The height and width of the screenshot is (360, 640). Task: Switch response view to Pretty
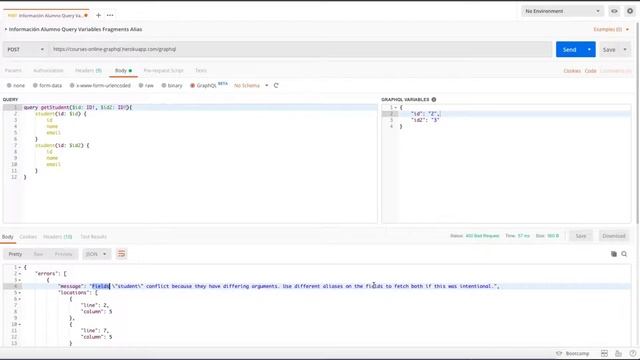coord(15,254)
